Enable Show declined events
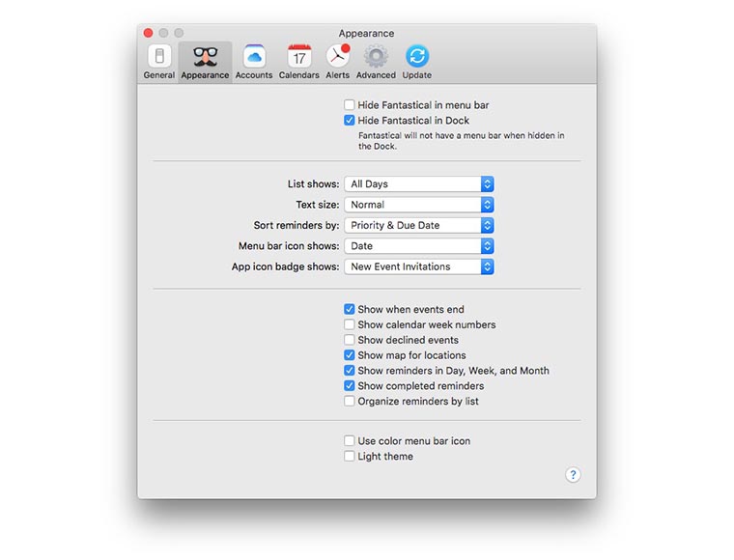Image resolution: width=734 pixels, height=560 pixels. [x=350, y=340]
